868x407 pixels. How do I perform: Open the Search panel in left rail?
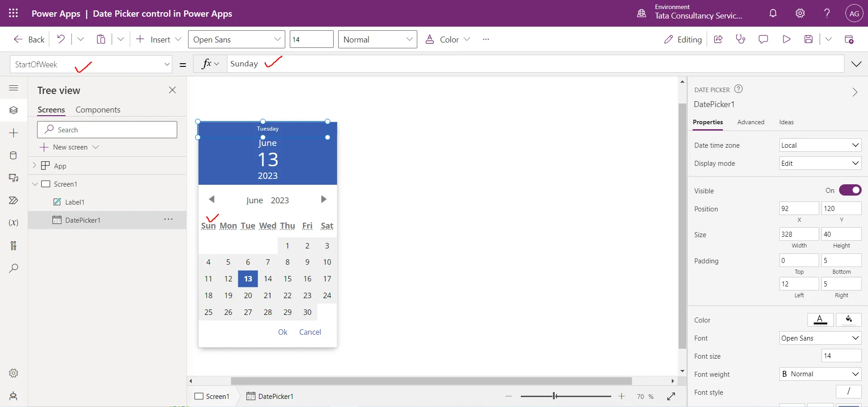pyautogui.click(x=13, y=269)
